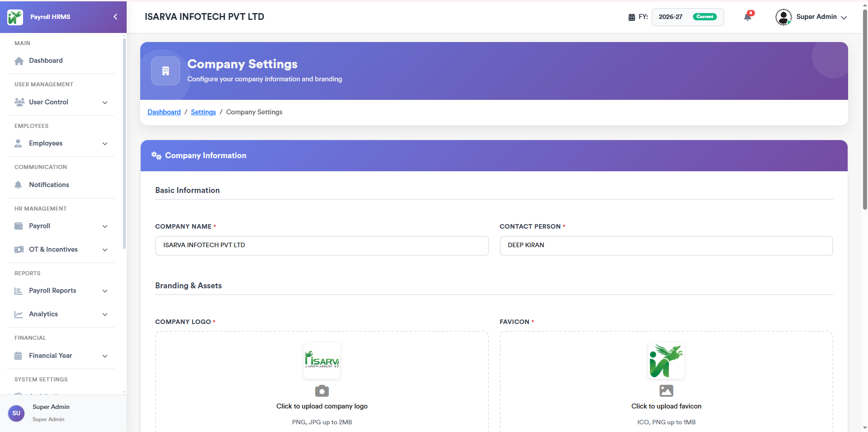Open the Payroll menu item
The height and width of the screenshot is (432, 868).
(61, 226)
